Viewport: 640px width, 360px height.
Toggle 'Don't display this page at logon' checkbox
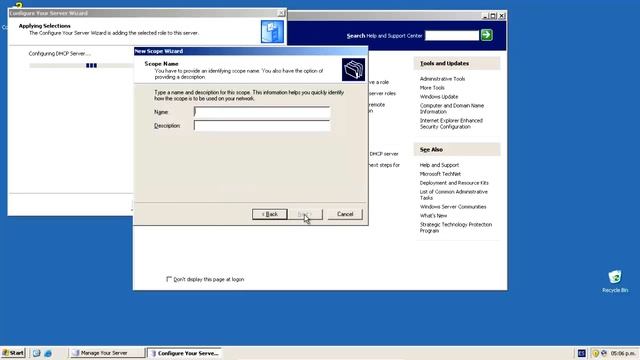[x=169, y=279]
